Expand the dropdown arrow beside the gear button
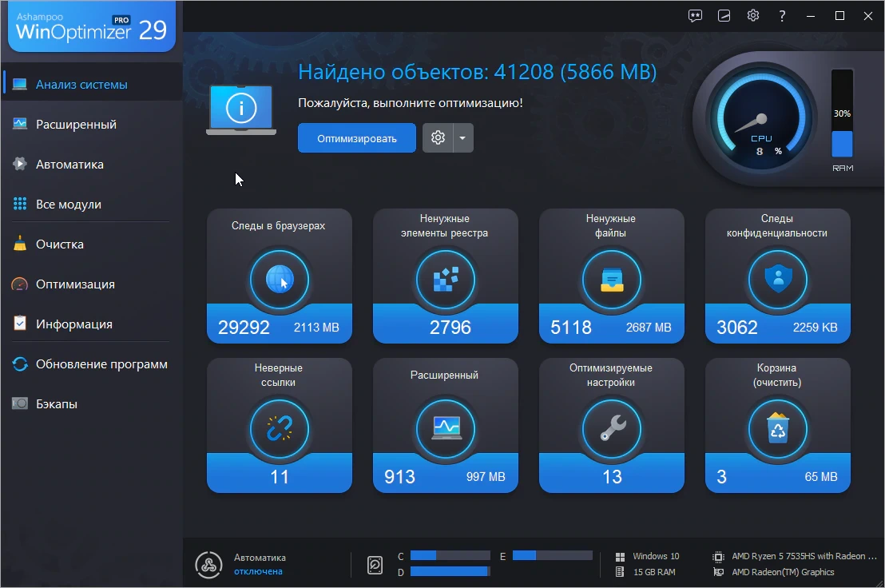The height and width of the screenshot is (588, 885). pos(462,137)
